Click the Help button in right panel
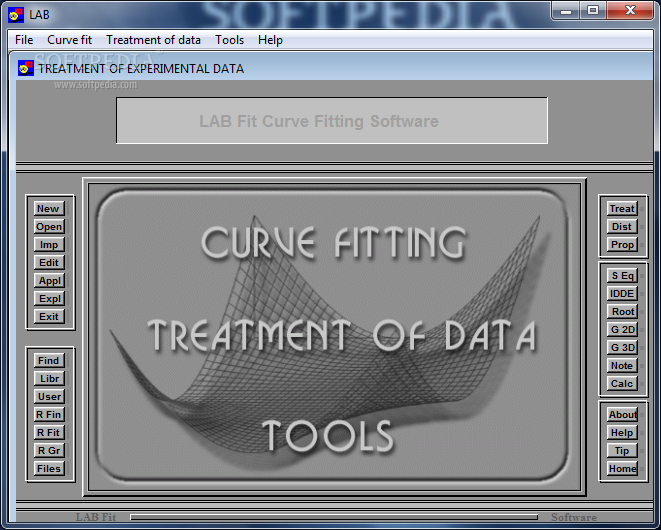This screenshot has width=661, height=530. click(x=622, y=433)
